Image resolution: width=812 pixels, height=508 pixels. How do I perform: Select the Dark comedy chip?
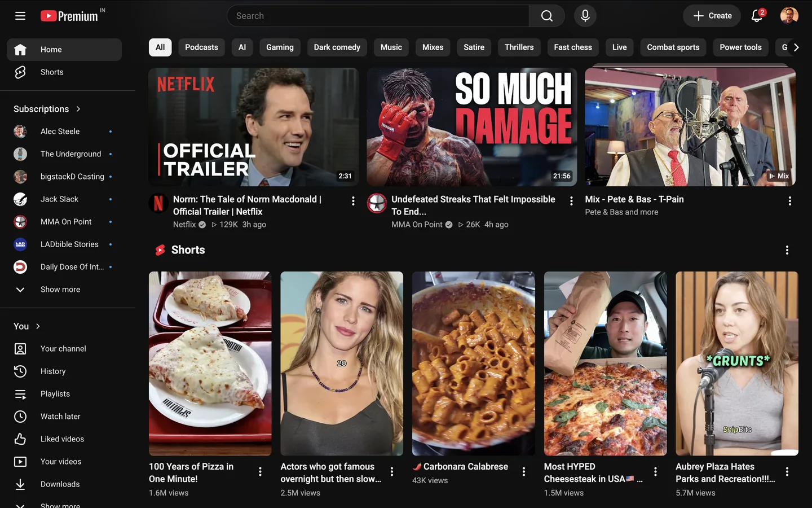tap(337, 47)
